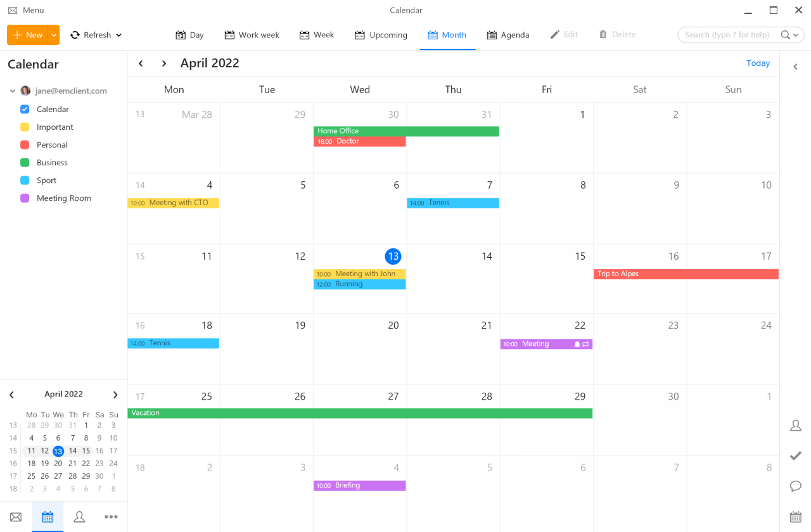Select the Meeting Room purple color swatch

pyautogui.click(x=24, y=198)
